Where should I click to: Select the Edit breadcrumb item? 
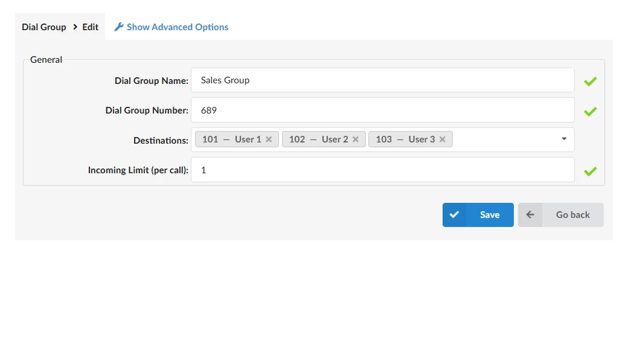point(91,27)
